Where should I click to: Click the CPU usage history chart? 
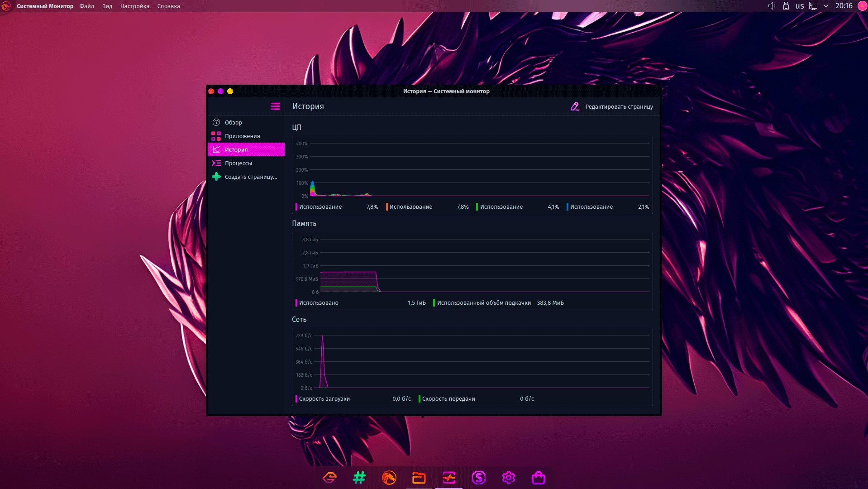(x=472, y=170)
